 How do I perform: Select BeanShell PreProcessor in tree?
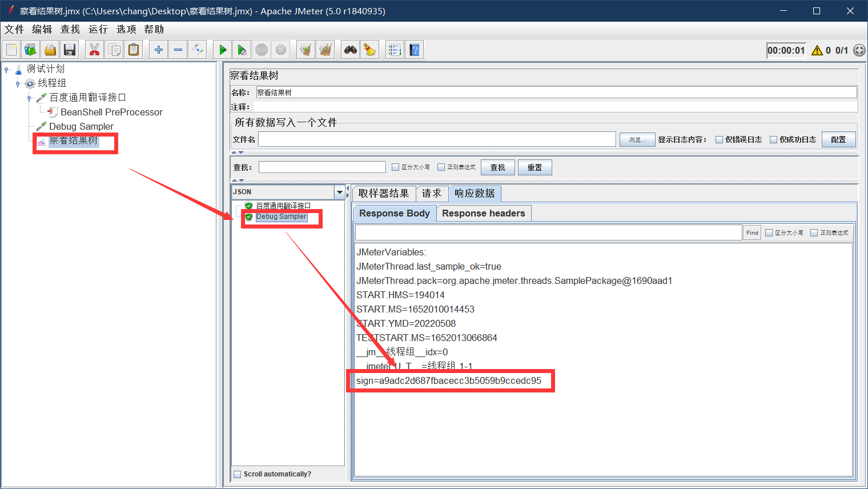click(111, 113)
